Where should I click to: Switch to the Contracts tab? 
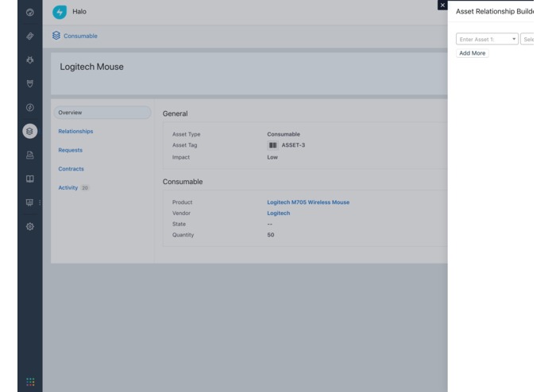pyautogui.click(x=71, y=169)
